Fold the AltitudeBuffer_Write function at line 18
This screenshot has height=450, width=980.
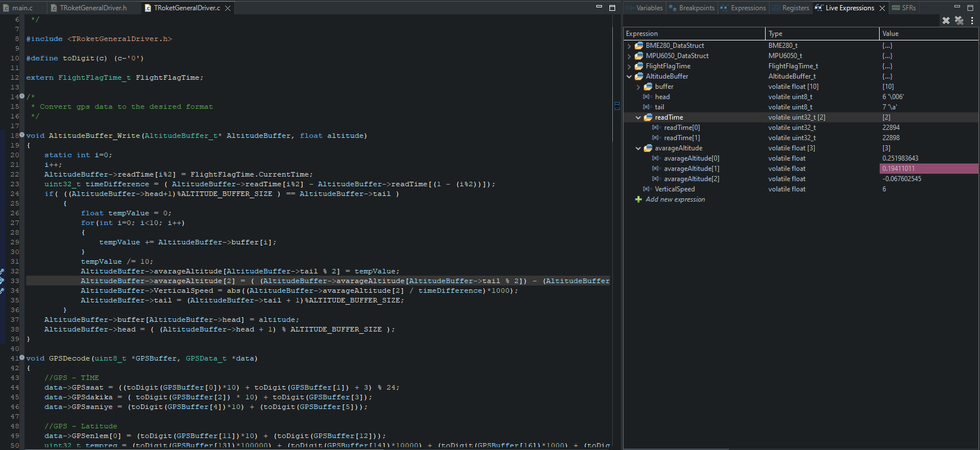point(22,135)
